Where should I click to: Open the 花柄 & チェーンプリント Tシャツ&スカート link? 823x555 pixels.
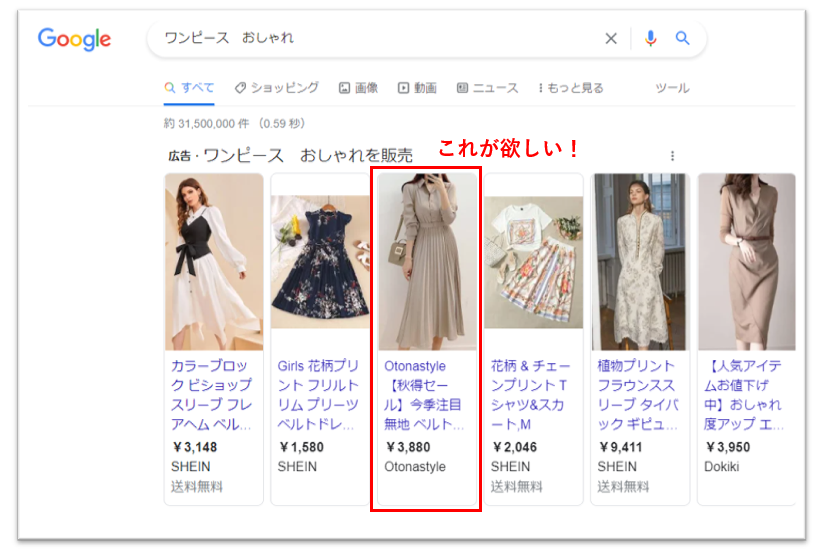click(x=531, y=395)
